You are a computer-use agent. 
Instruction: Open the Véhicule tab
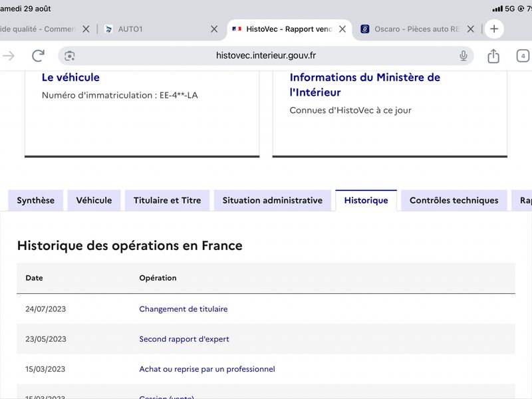pyautogui.click(x=94, y=201)
